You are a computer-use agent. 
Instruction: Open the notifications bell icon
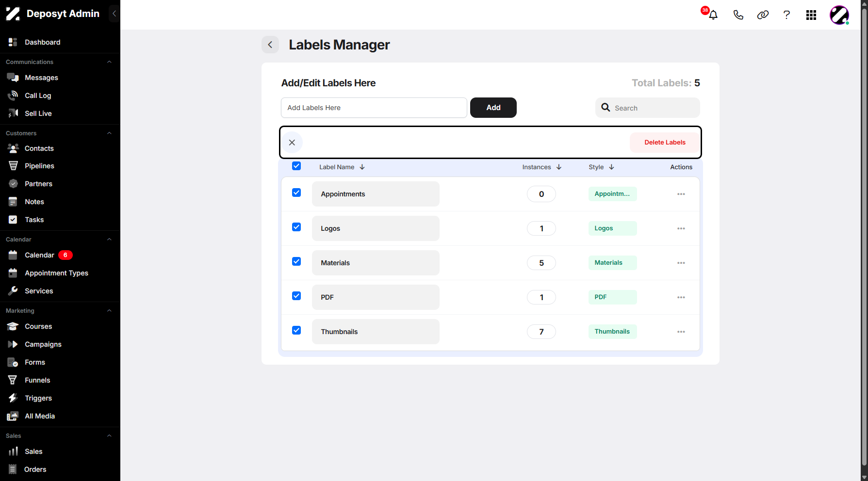click(x=713, y=15)
